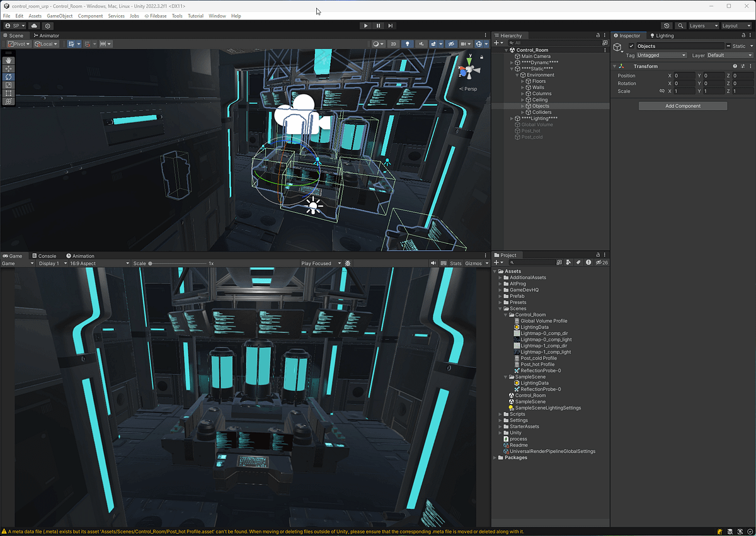The width and height of the screenshot is (756, 536).
Task: Select the Rect tool
Action: [8, 93]
